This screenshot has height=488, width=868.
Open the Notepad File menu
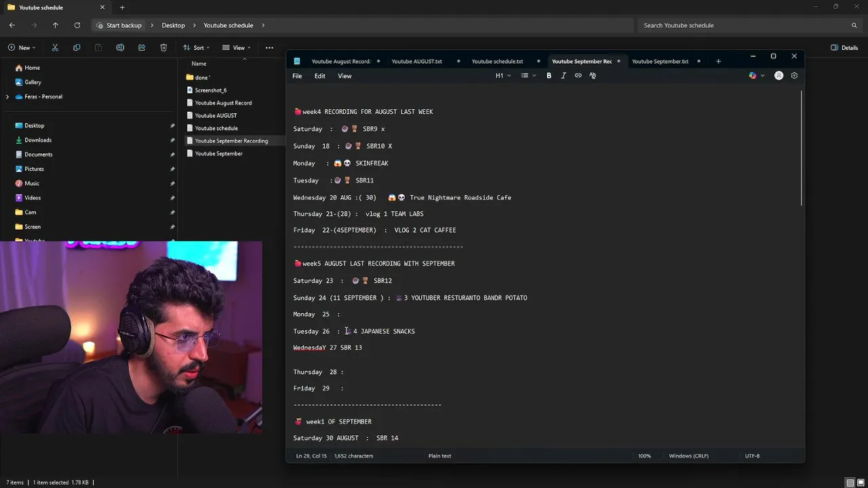(297, 76)
